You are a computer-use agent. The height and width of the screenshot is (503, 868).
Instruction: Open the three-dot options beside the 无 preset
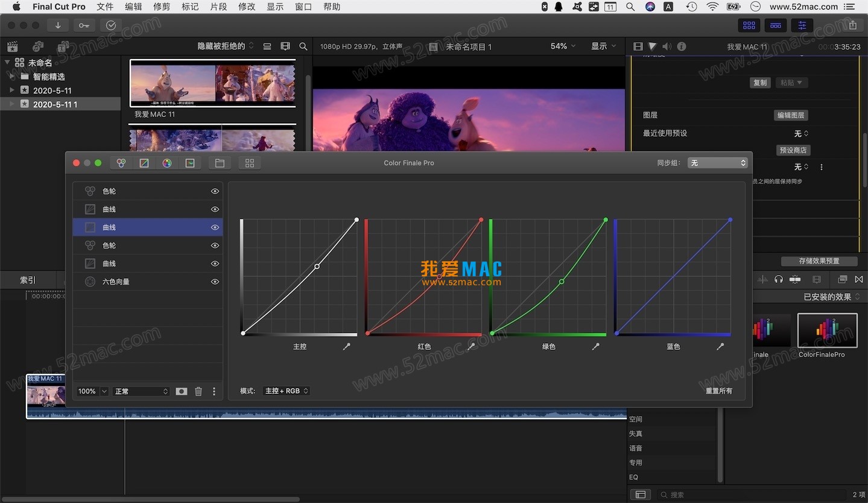(821, 167)
